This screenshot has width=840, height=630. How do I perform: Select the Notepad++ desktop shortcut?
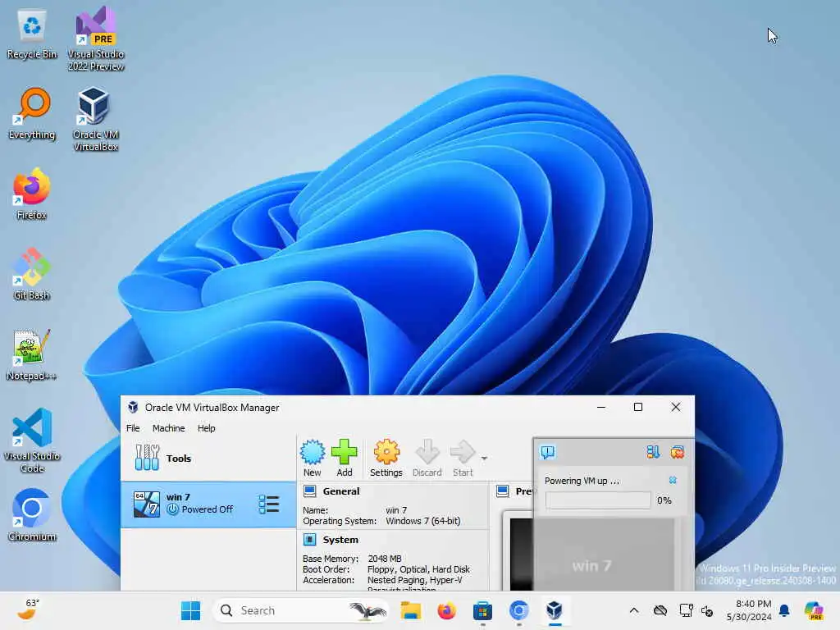[31, 354]
